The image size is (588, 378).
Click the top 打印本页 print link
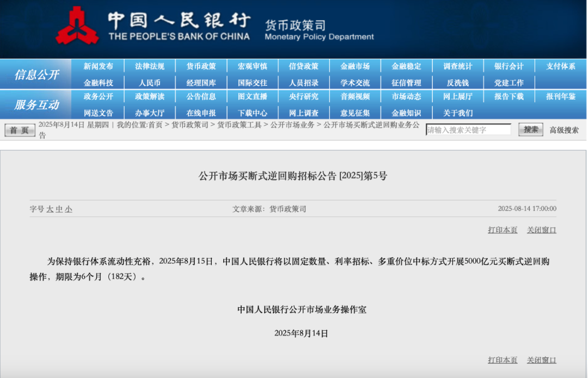point(503,230)
